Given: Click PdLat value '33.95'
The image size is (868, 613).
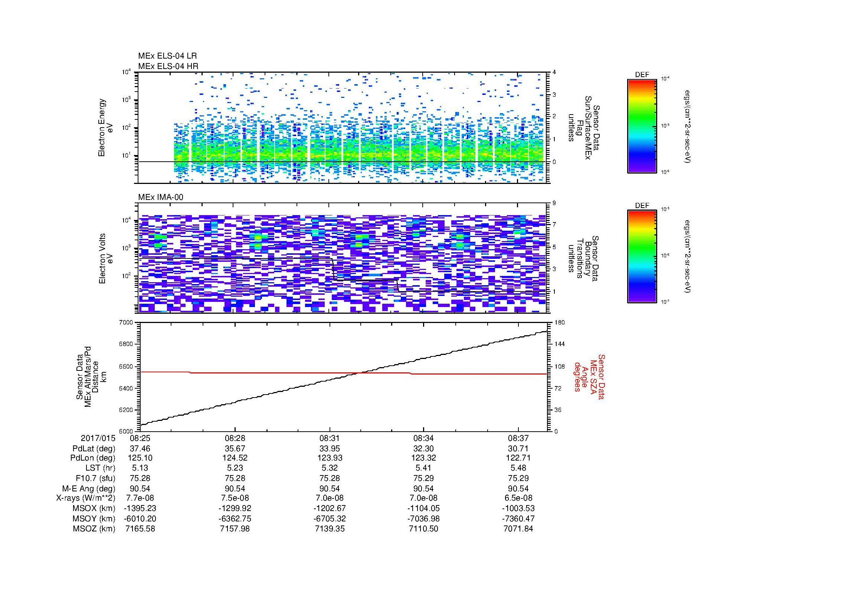Looking at the screenshot, I should tap(329, 449).
